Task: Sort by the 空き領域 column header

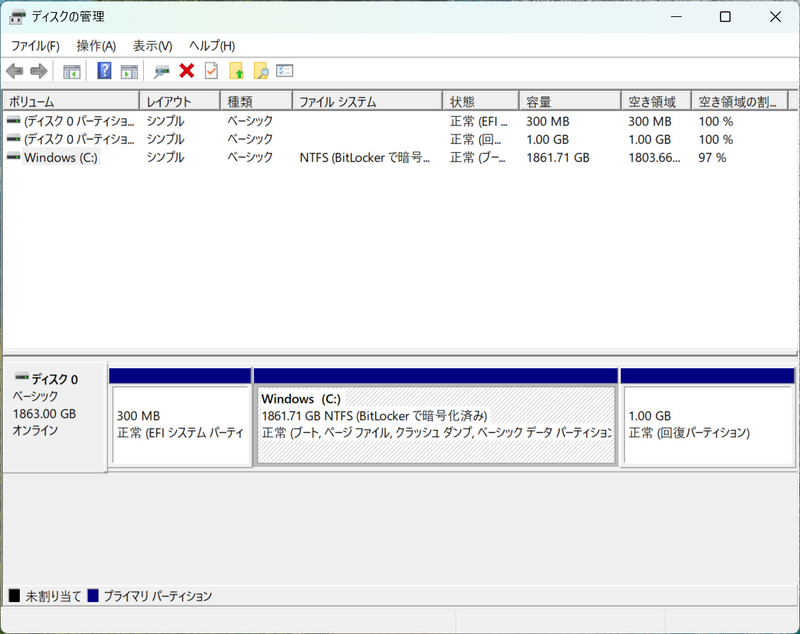Action: (655, 100)
